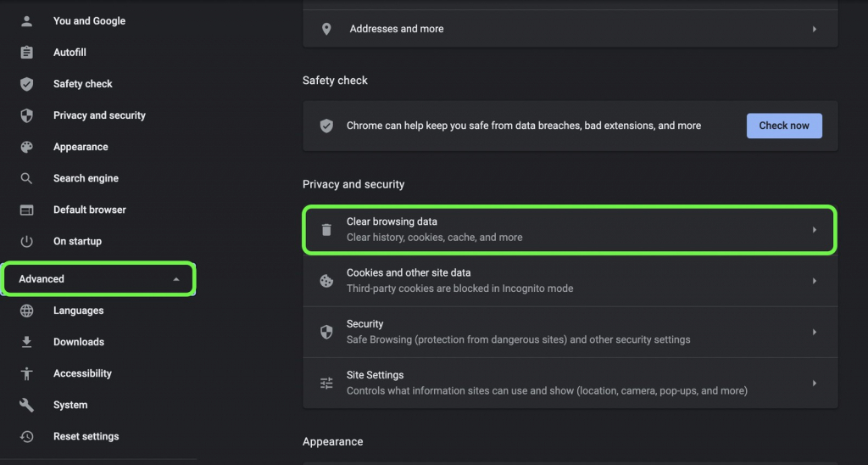The height and width of the screenshot is (465, 868).
Task: Click the shield icon beside the Security row
Action: click(326, 332)
